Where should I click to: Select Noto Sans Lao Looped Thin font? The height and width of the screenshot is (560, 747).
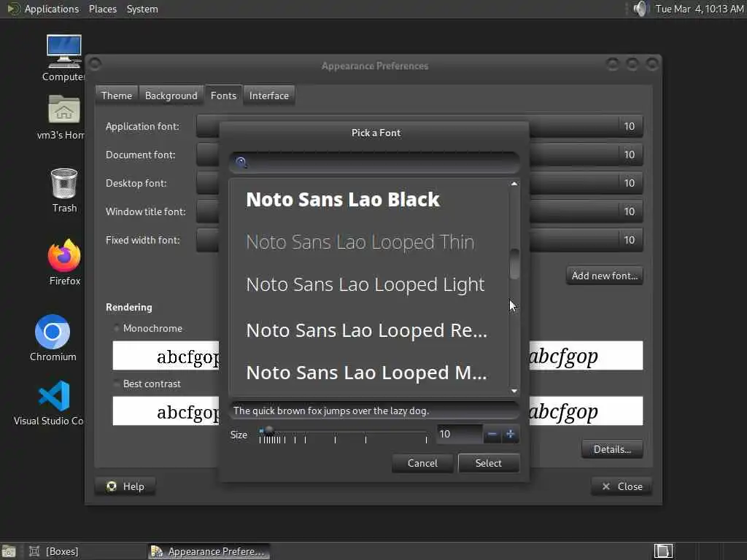(x=369, y=242)
